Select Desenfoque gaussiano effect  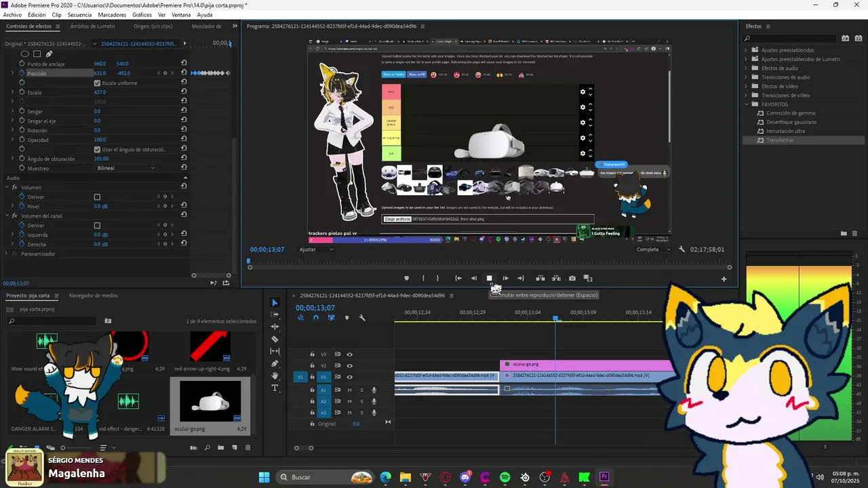[x=791, y=122]
